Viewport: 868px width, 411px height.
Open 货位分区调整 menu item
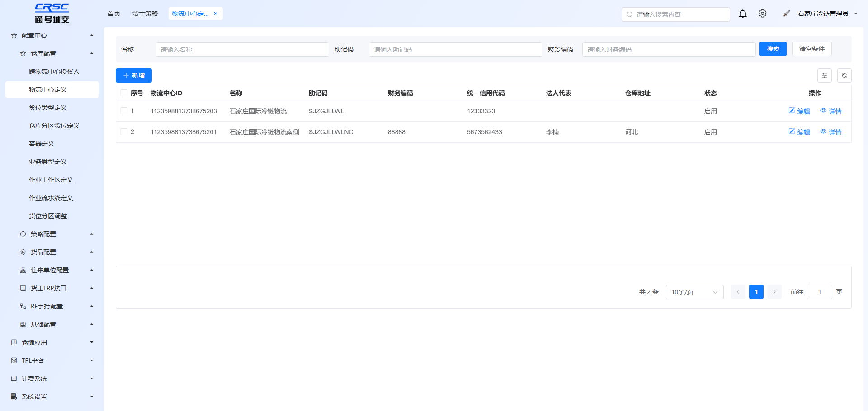(x=52, y=216)
